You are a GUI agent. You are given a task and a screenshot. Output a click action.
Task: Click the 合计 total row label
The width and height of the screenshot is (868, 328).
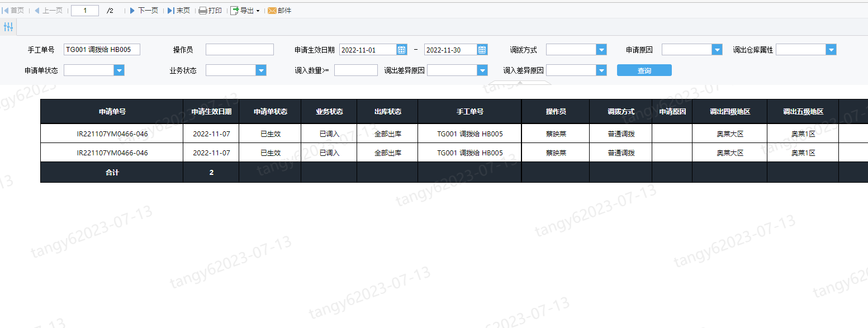pos(112,173)
